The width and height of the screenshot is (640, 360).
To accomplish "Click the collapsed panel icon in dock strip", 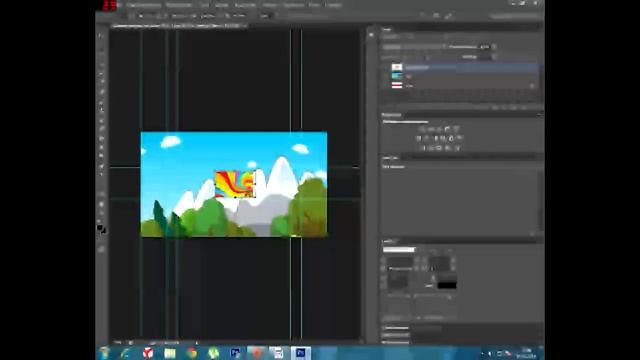I will click(371, 35).
